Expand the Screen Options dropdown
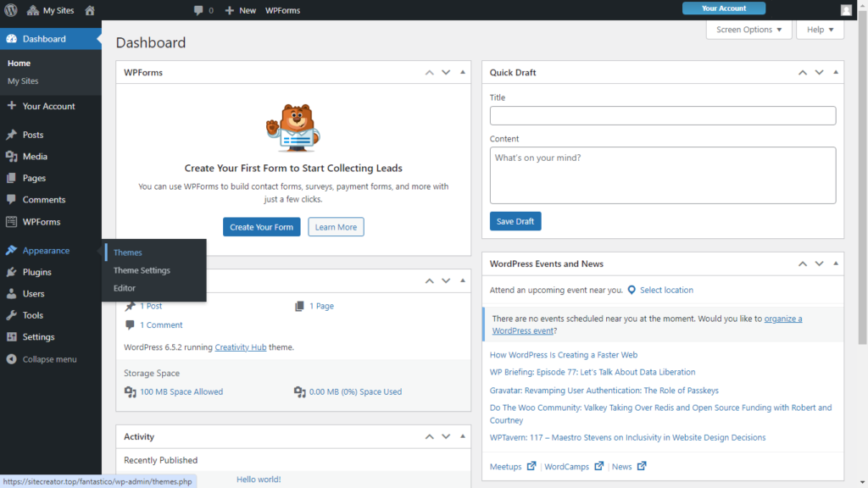 point(748,30)
